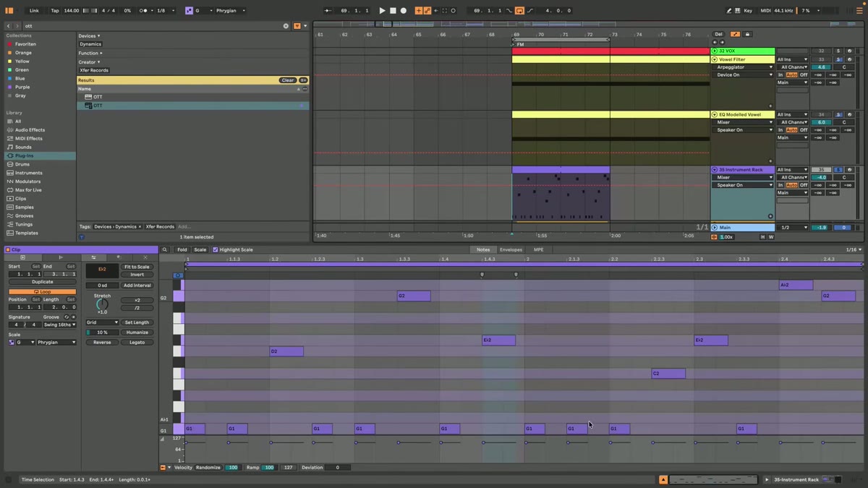Toggle the Fold button in piano roll
868x488 pixels.
[182, 249]
